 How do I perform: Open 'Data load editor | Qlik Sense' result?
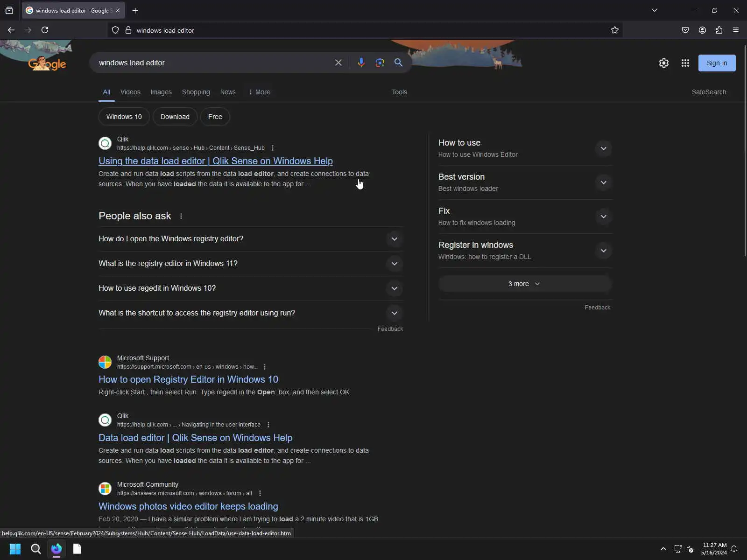(196, 438)
